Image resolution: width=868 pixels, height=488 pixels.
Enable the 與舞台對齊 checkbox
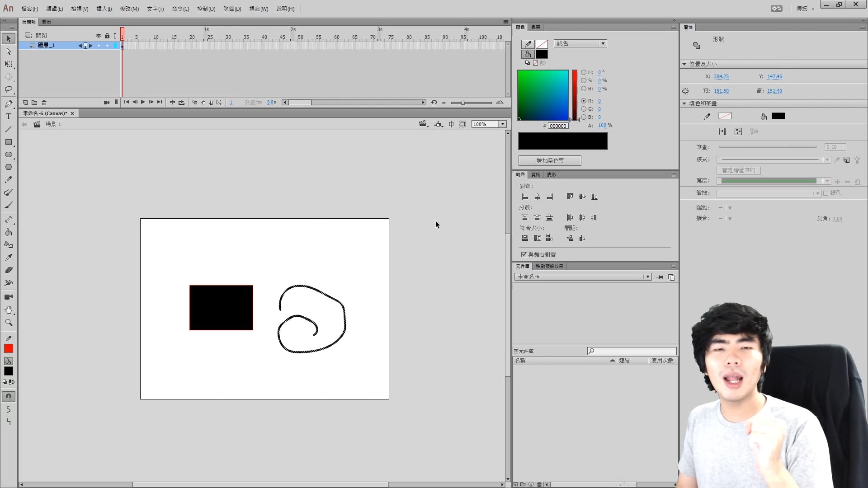tap(524, 254)
